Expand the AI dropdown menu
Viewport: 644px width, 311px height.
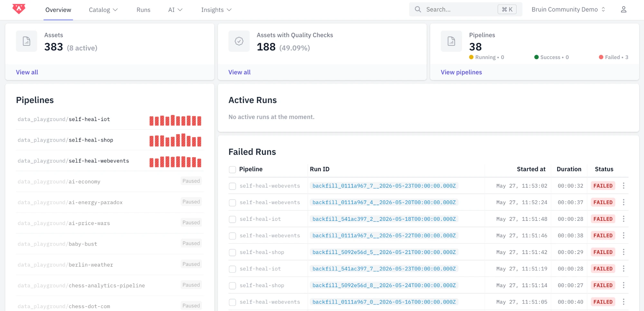[x=175, y=10]
